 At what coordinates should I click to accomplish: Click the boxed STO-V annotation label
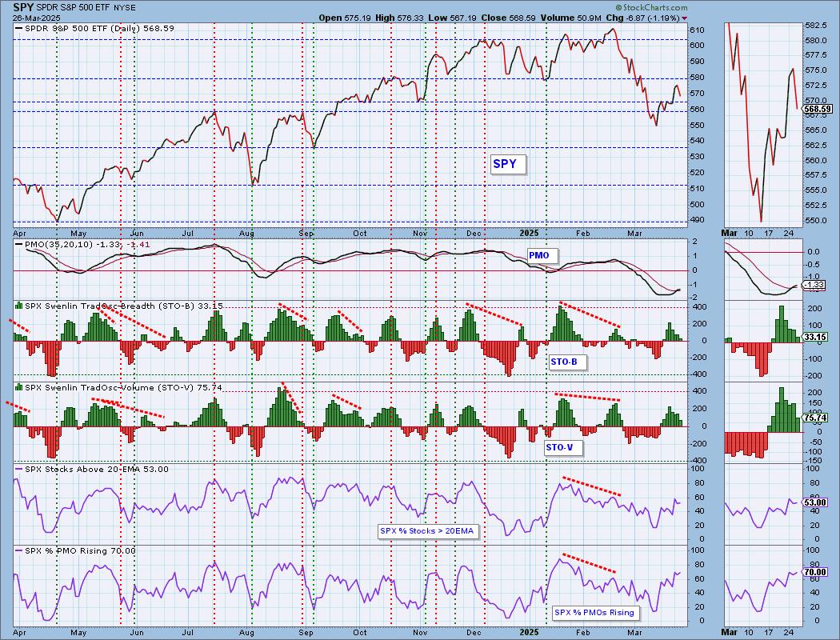[x=562, y=447]
